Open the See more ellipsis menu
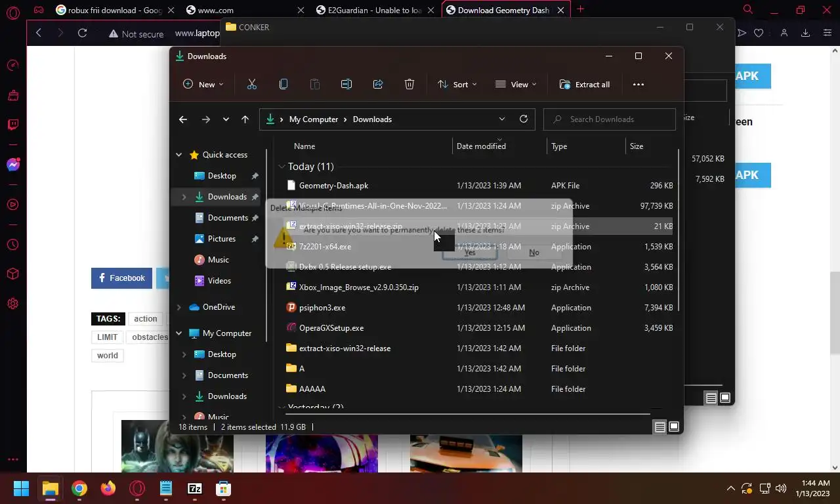 pyautogui.click(x=639, y=84)
